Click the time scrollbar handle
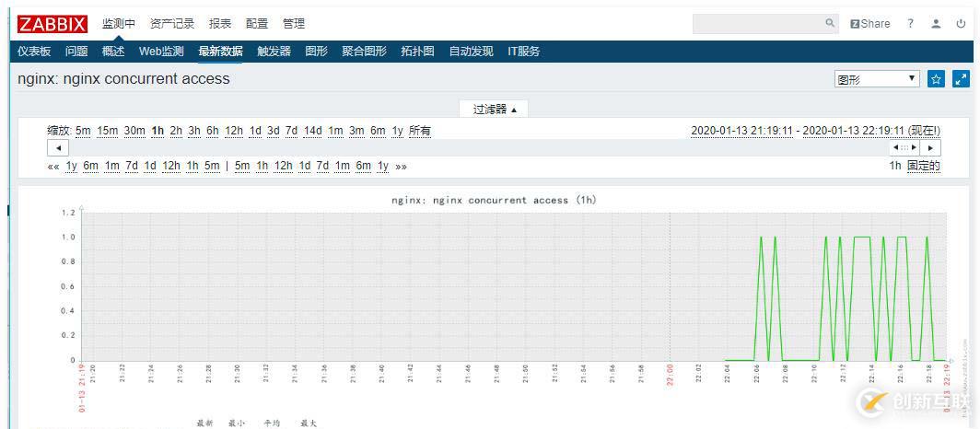 (x=904, y=148)
